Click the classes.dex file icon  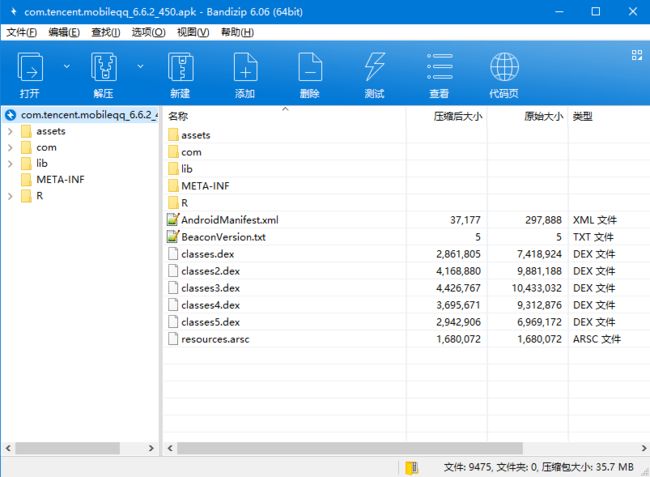(x=173, y=254)
